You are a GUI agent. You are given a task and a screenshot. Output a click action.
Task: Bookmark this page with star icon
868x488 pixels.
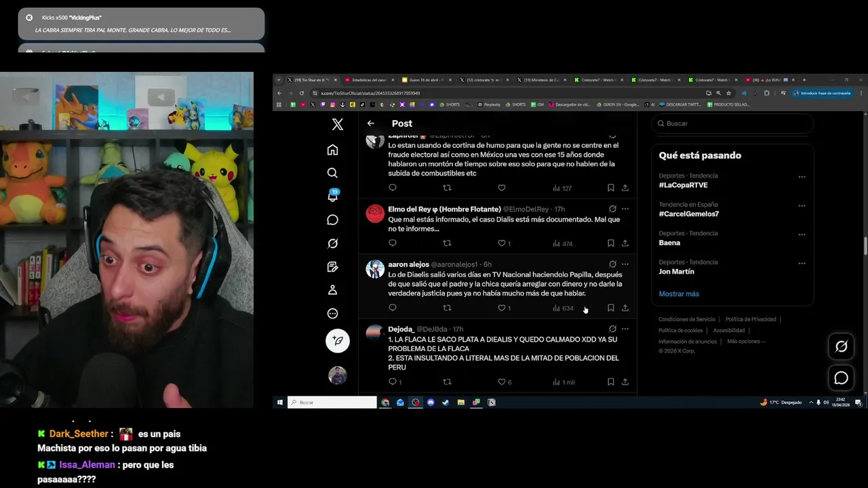[729, 93]
